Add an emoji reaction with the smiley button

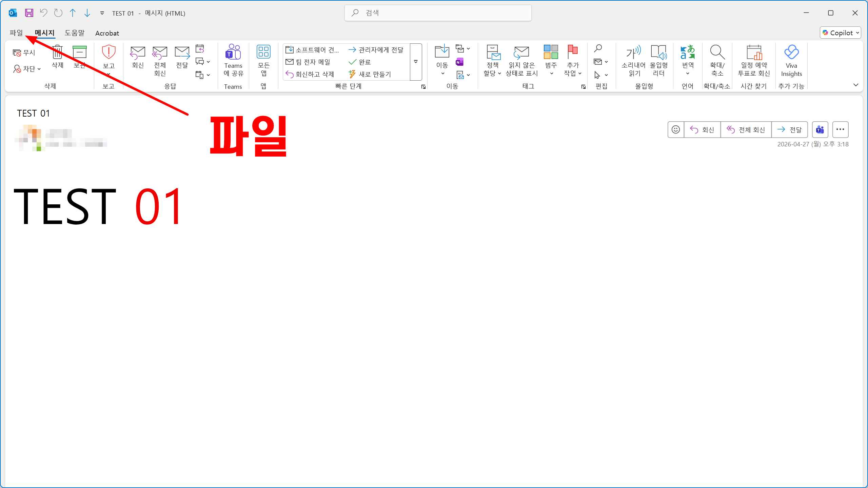[x=676, y=130]
